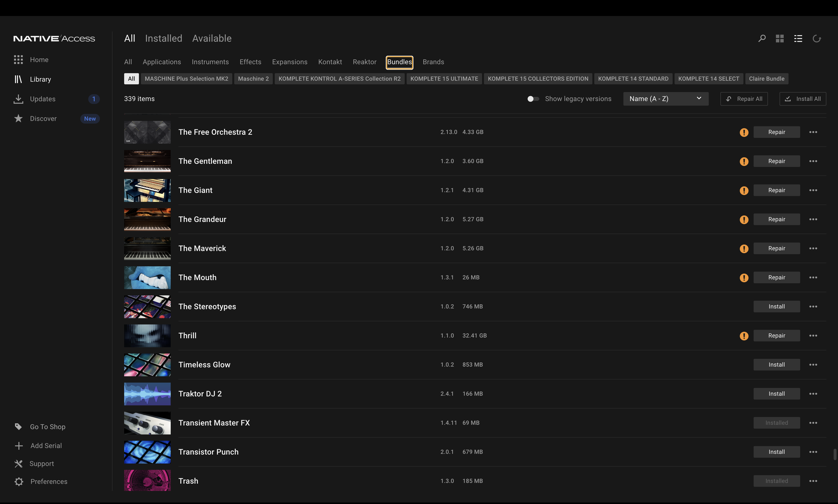Screen dimensions: 838x504
Task: Filter by KOMPLETE 15 ULTIMATE bundle
Action: tap(444, 79)
